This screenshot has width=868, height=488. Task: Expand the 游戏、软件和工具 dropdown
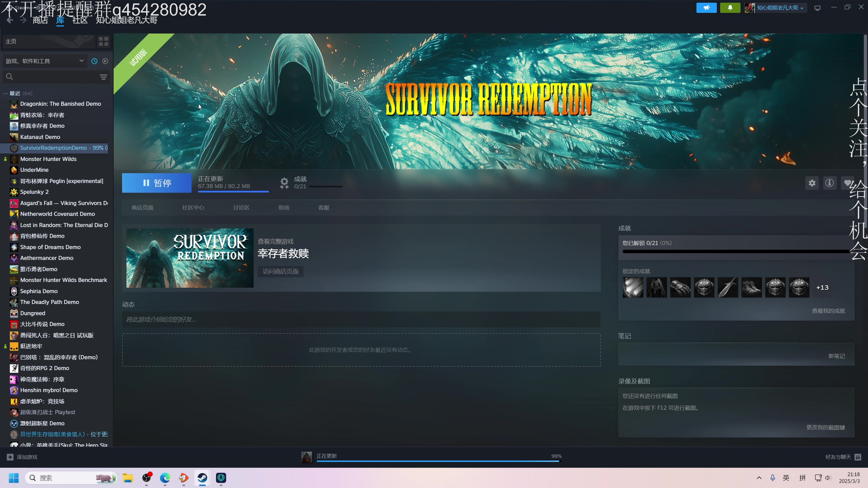44,61
